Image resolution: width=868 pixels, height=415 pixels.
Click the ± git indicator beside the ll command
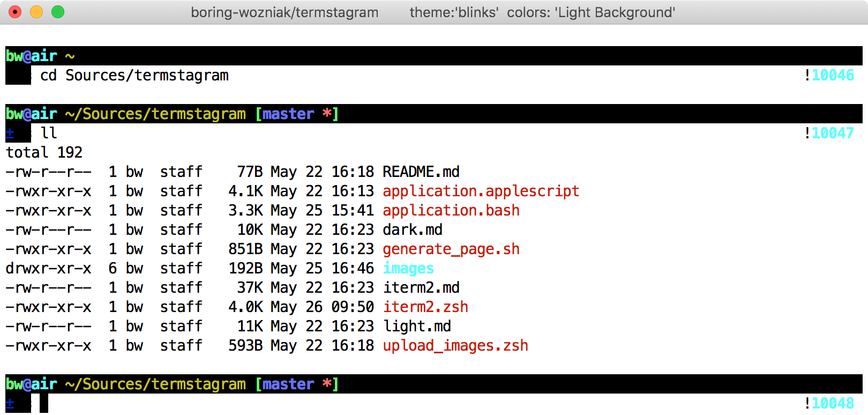10,133
